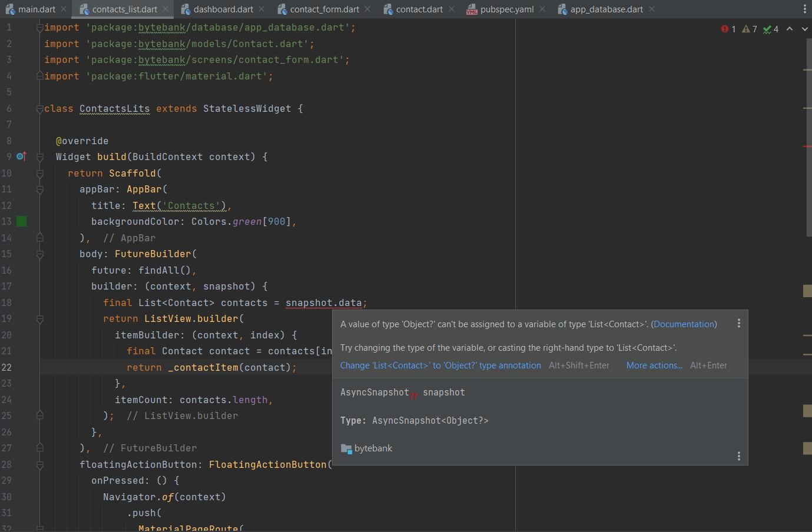This screenshot has height=532, width=812.
Task: Click the StatelessWidget class reference
Action: coord(247,109)
